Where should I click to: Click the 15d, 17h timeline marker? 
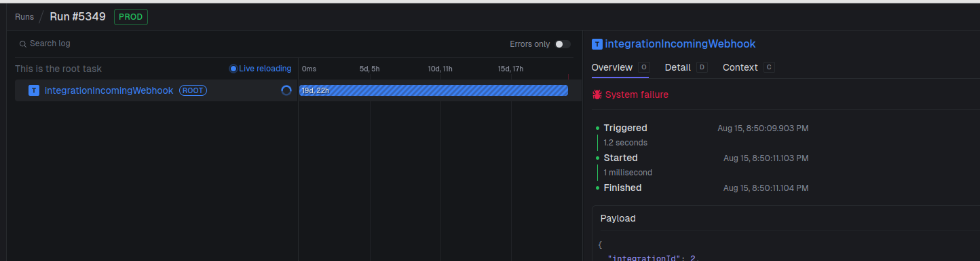click(x=511, y=69)
